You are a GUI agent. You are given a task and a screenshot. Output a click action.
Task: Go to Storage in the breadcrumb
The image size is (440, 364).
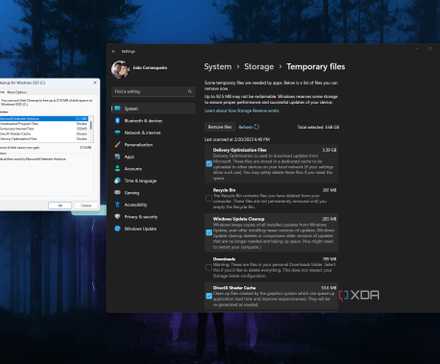click(259, 67)
